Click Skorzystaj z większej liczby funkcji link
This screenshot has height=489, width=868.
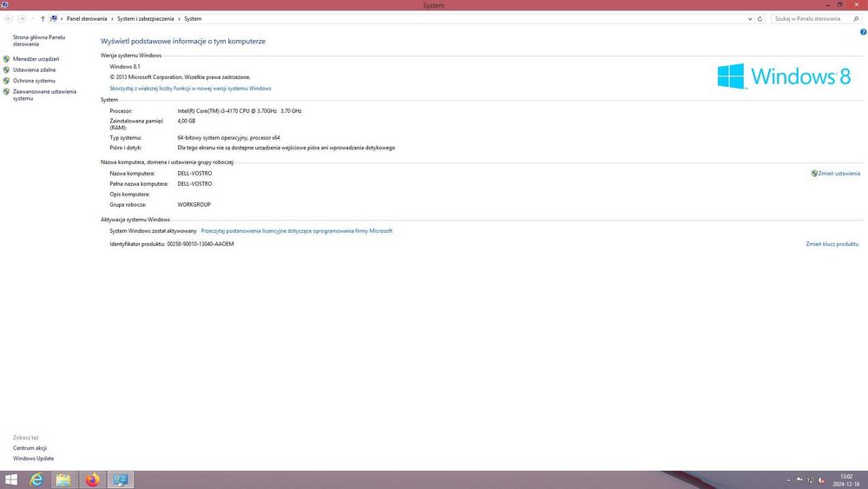190,88
